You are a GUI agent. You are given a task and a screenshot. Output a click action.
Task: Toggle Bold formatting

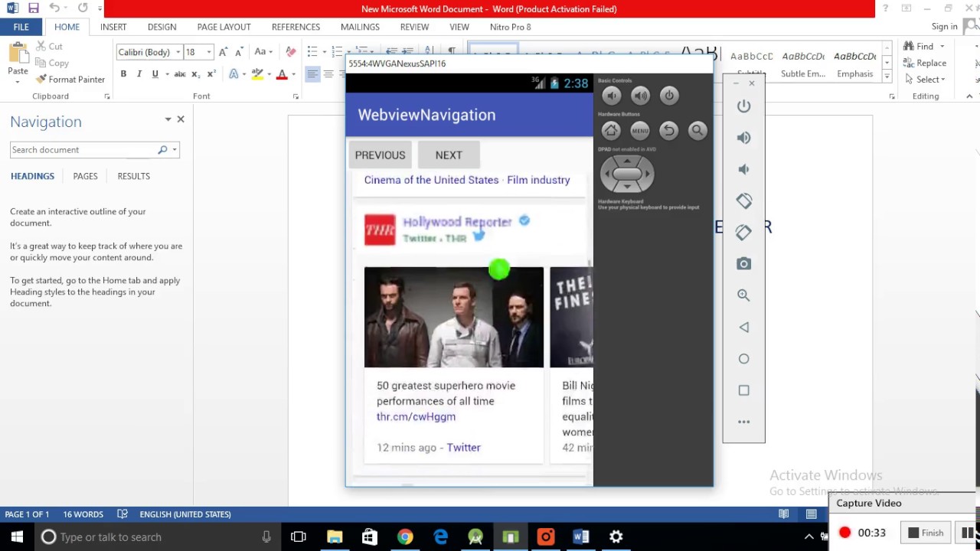coord(123,74)
